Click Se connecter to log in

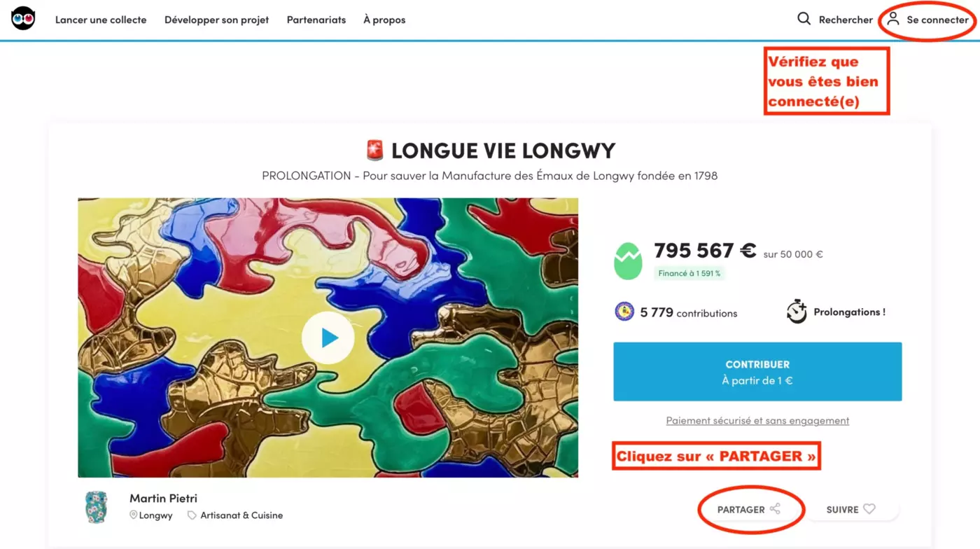coord(937,20)
